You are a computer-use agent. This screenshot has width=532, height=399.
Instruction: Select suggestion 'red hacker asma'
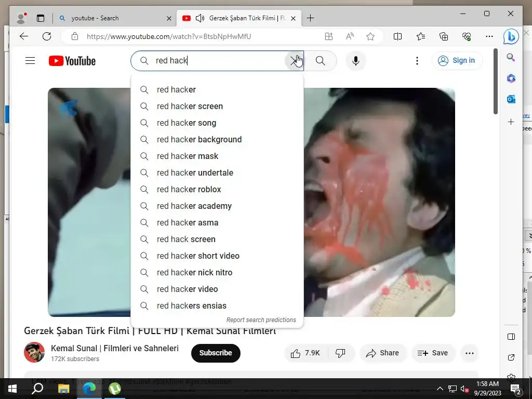coord(217,222)
